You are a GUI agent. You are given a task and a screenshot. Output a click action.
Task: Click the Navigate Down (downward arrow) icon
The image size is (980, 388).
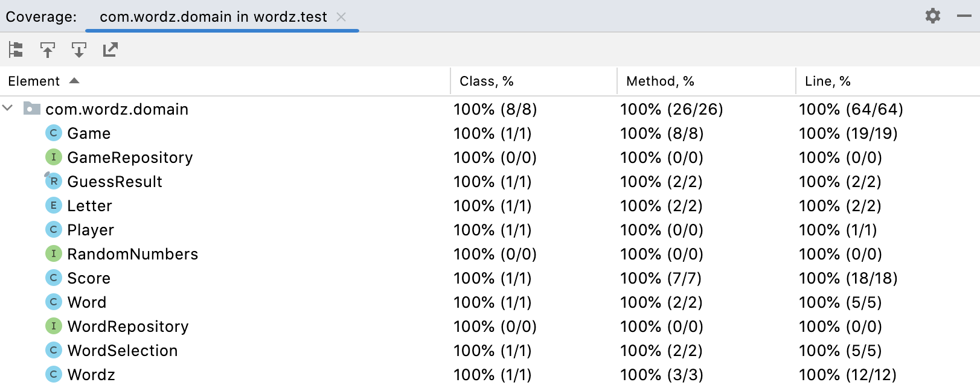[78, 49]
